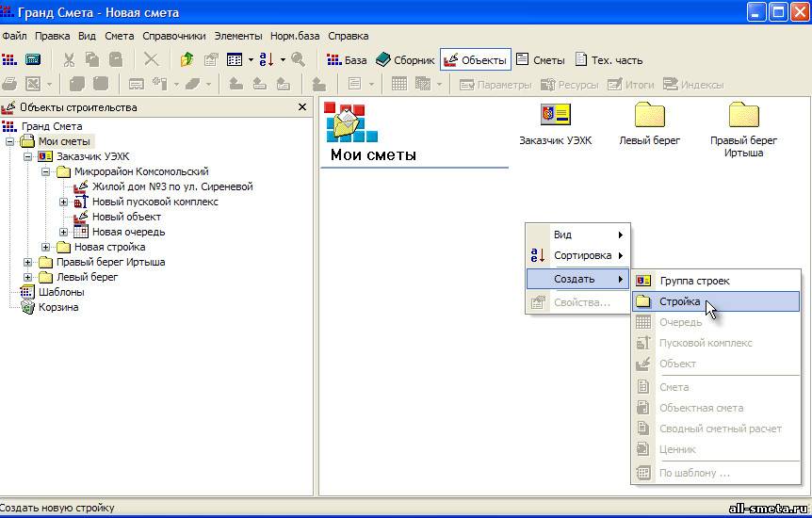This screenshot has width=812, height=518.
Task: Open the Норм.база menu
Action: pos(295,36)
